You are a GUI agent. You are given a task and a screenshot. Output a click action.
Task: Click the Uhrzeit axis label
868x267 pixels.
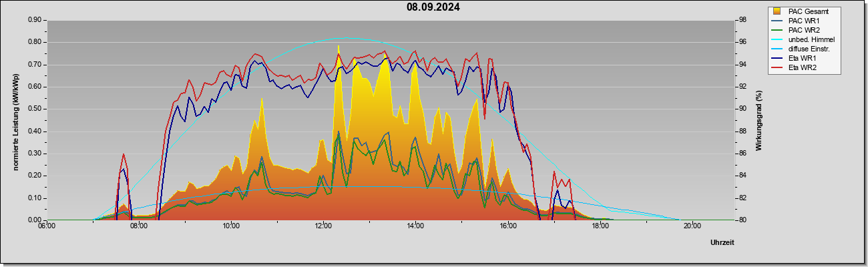pos(722,243)
